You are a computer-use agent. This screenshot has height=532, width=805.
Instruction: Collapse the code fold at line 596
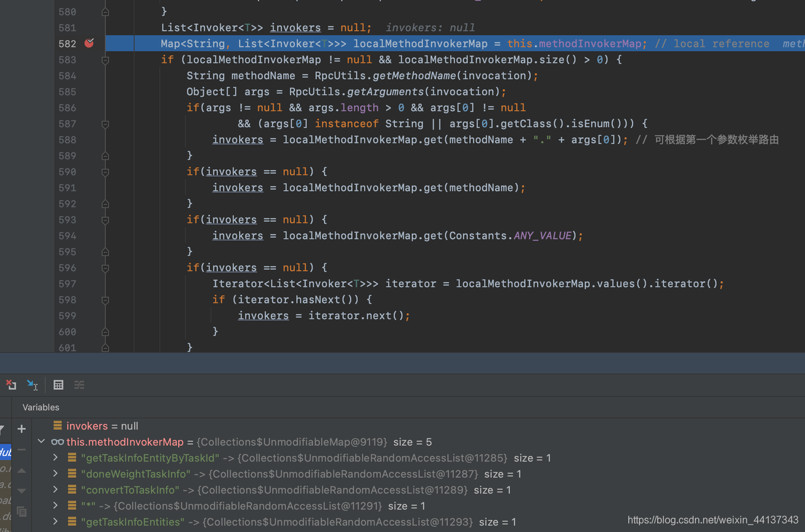point(105,268)
